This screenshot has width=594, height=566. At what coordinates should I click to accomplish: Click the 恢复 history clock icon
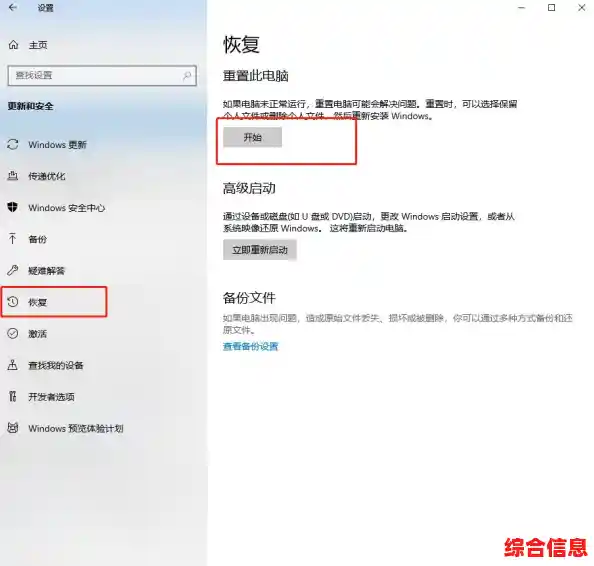[x=13, y=302]
